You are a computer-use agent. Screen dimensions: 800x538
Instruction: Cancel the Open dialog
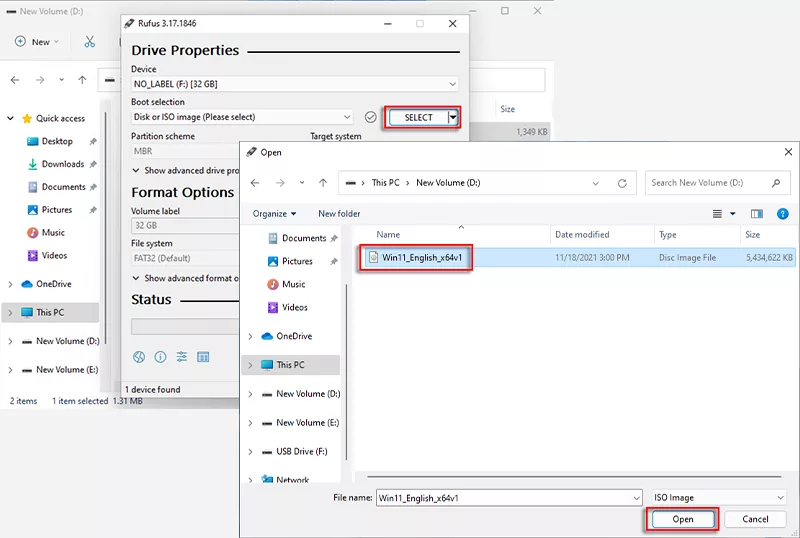(x=755, y=519)
